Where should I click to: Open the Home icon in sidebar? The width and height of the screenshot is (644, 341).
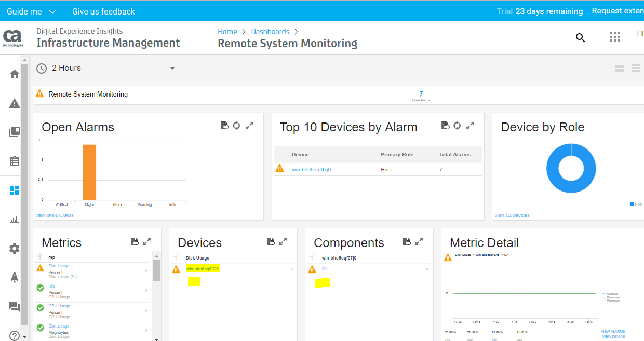point(15,74)
